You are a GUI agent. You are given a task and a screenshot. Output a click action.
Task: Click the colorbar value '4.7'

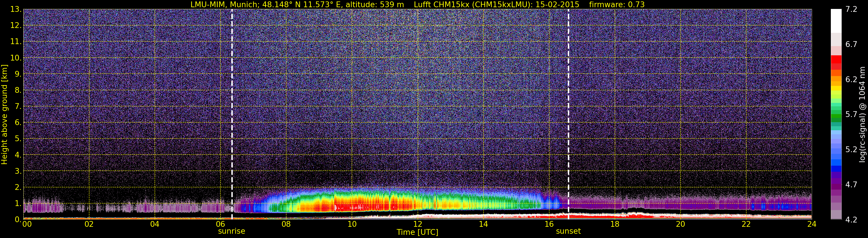coord(851,184)
